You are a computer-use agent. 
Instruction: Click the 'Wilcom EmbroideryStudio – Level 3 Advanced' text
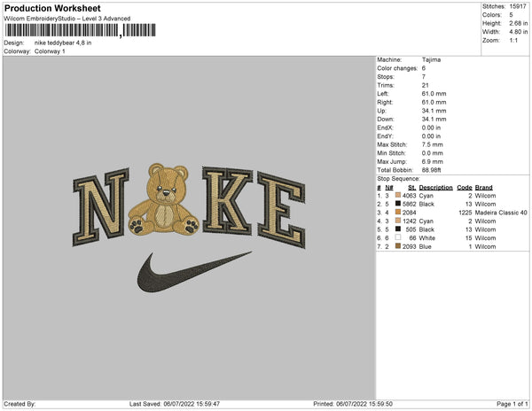67,19
